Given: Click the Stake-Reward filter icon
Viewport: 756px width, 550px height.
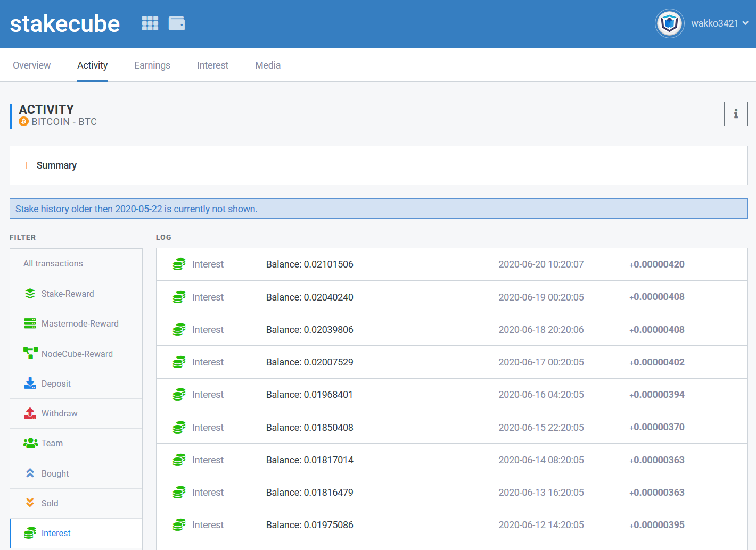Looking at the screenshot, I should 30,294.
